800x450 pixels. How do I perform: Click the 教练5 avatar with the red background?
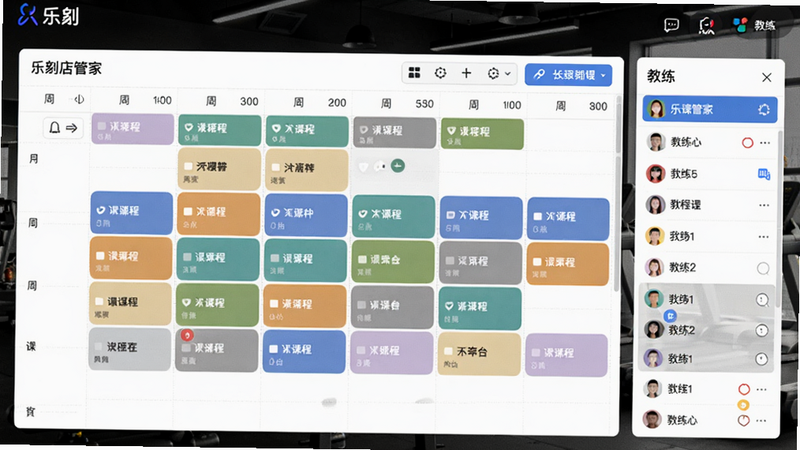point(656,173)
